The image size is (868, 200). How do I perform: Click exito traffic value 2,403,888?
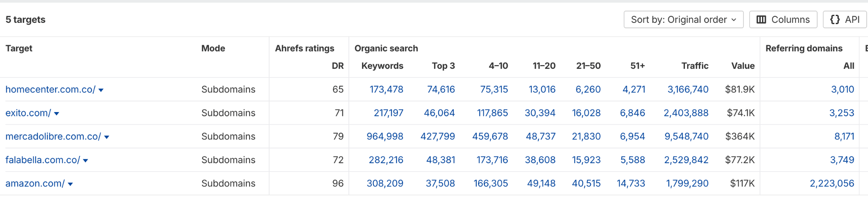pyautogui.click(x=686, y=113)
